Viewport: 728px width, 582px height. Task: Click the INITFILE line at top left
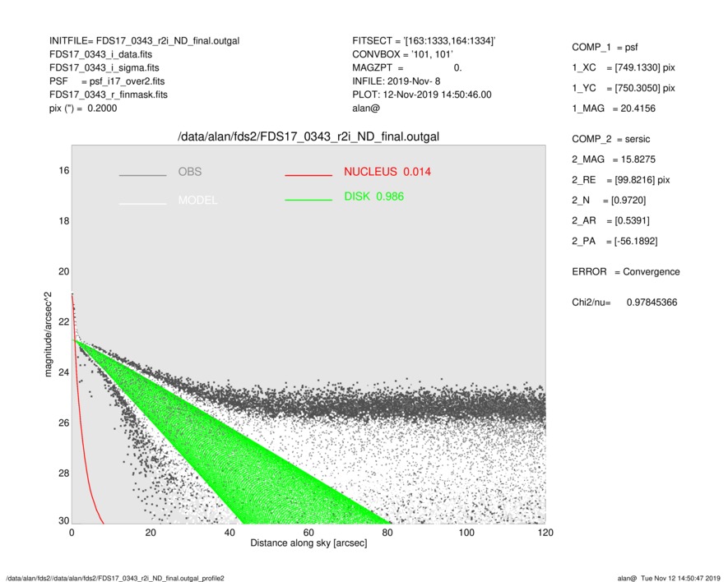coord(145,41)
